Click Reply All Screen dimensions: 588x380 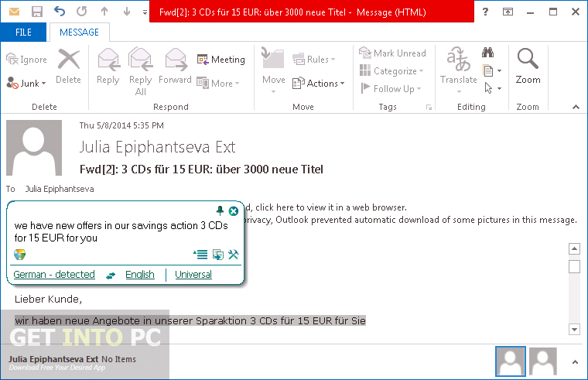140,71
